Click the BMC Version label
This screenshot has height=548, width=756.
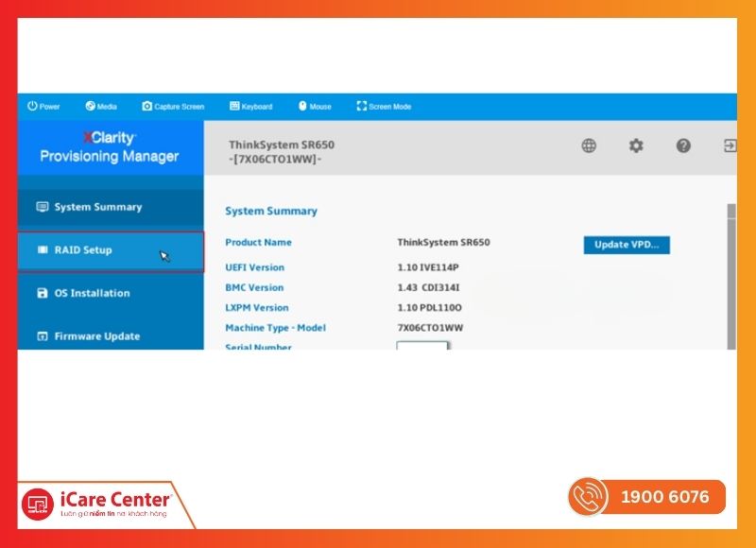coord(254,288)
